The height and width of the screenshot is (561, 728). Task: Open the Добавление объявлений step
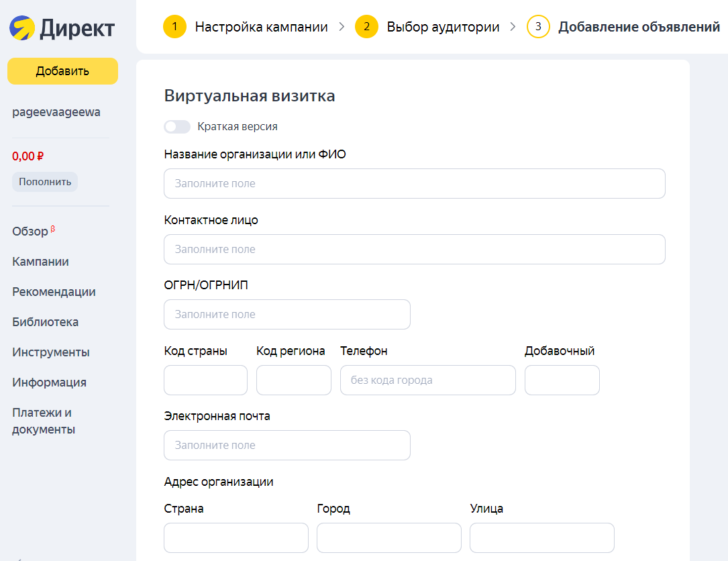pos(639,27)
